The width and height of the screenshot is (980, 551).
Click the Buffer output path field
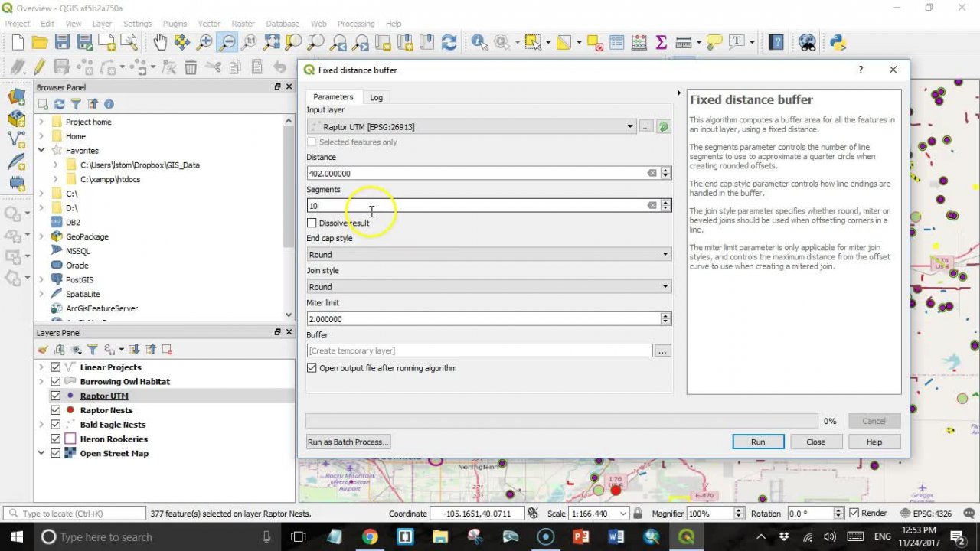coord(479,350)
